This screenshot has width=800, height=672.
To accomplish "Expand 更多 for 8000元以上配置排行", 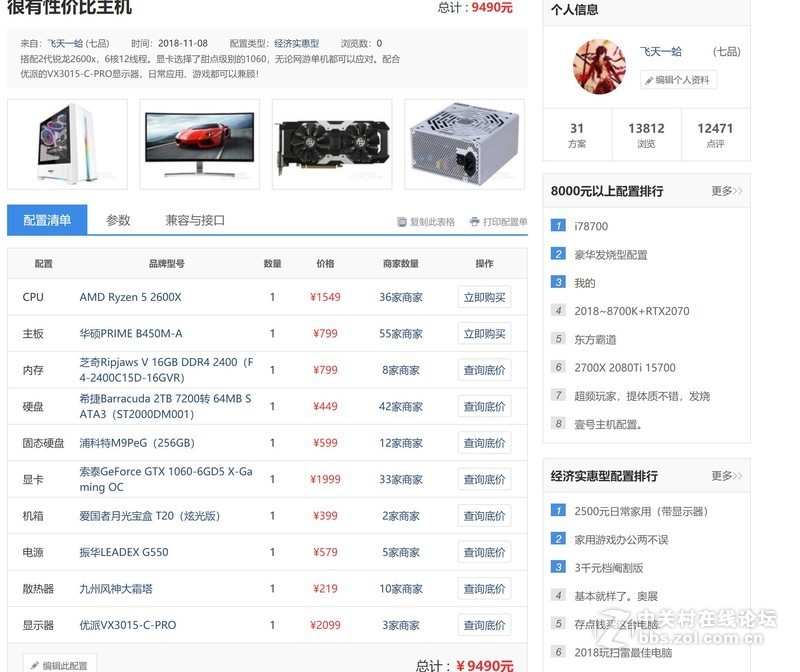I will [727, 191].
